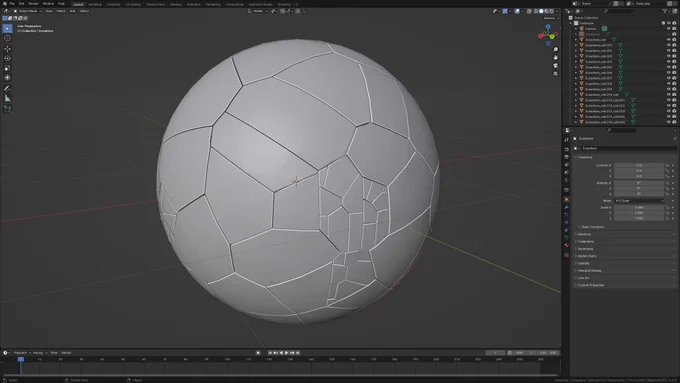680x383 pixels.
Task: Disable rendering for Icosphere_cell.002 camera icon
Action: 674,51
